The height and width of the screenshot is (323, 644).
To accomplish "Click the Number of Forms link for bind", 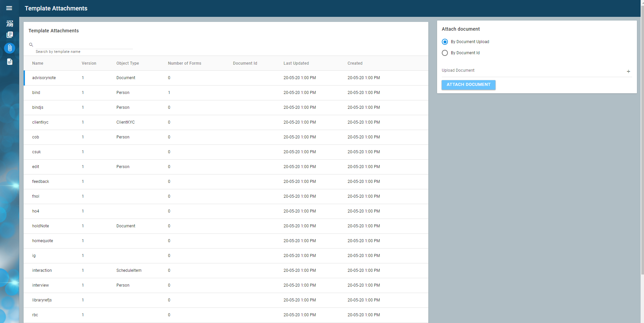I will pyautogui.click(x=169, y=93).
